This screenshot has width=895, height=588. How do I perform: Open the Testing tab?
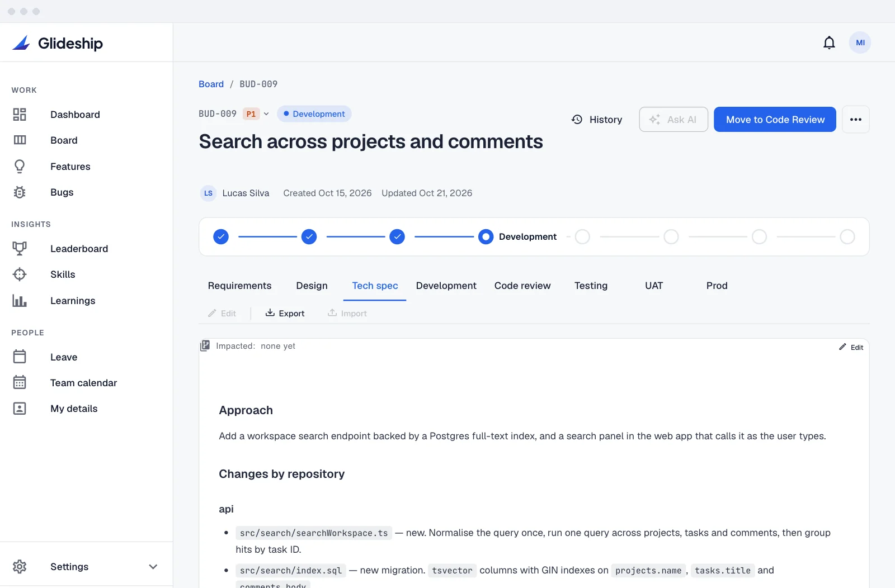point(591,286)
